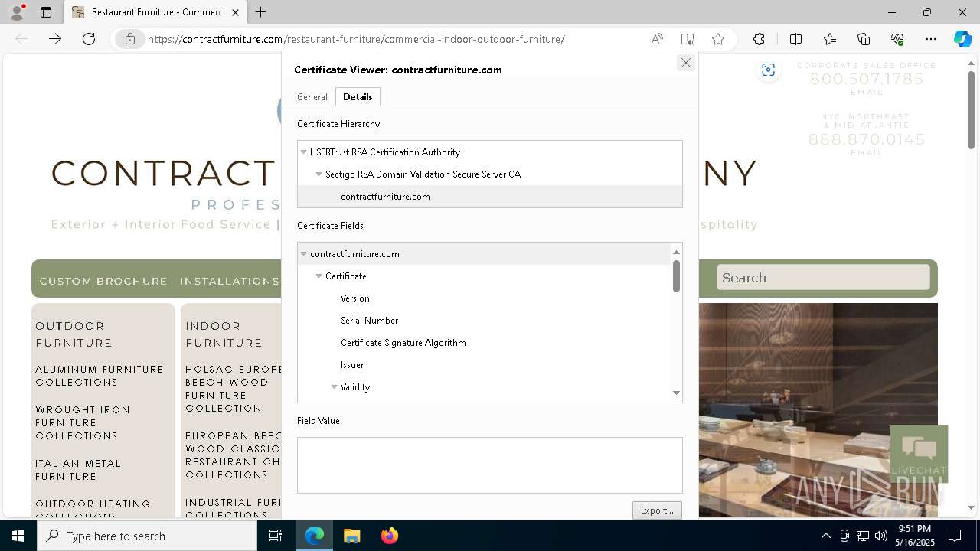
Task: View site information lock icon
Action: point(130,39)
